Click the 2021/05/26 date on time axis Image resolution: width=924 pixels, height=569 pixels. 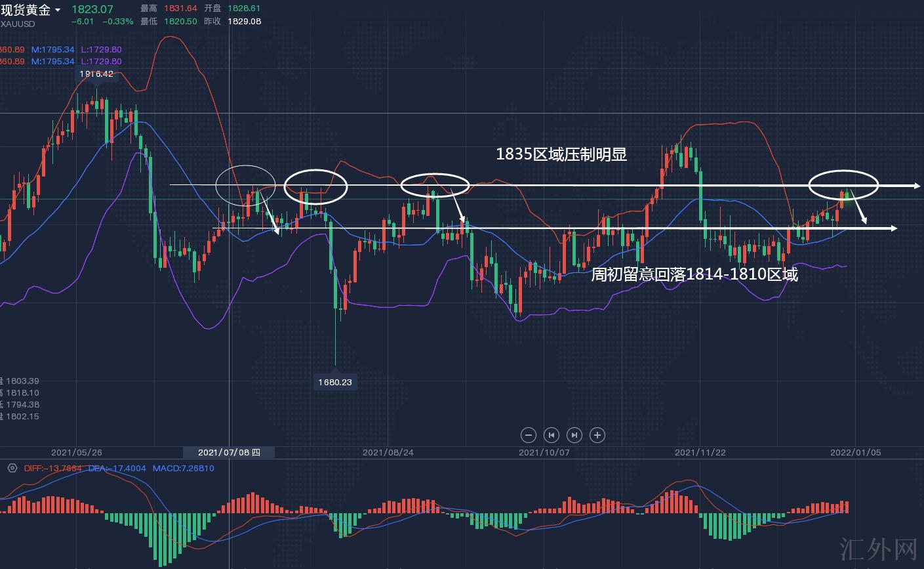pos(76,452)
